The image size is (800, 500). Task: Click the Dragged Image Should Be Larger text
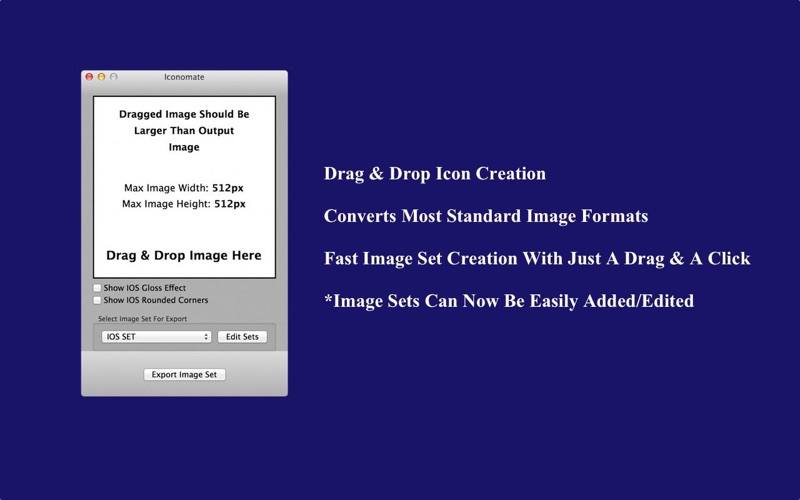(x=184, y=131)
